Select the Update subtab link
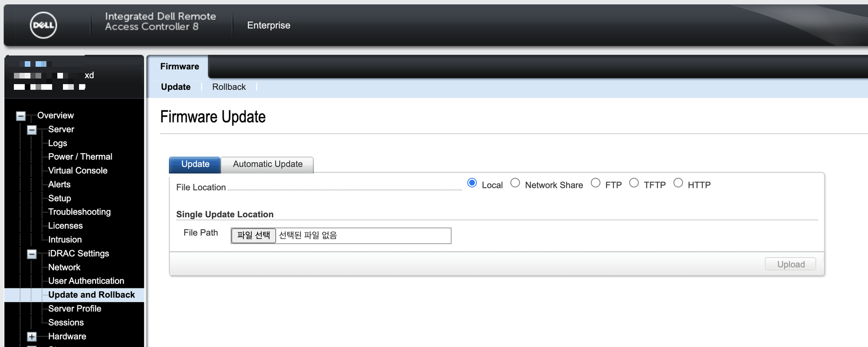This screenshot has height=347, width=868. point(175,87)
